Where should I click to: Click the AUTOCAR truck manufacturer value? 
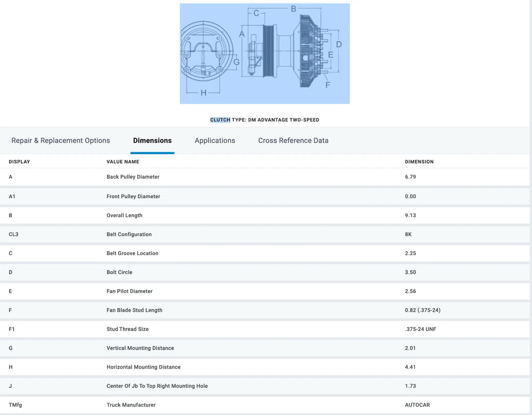[417, 405]
